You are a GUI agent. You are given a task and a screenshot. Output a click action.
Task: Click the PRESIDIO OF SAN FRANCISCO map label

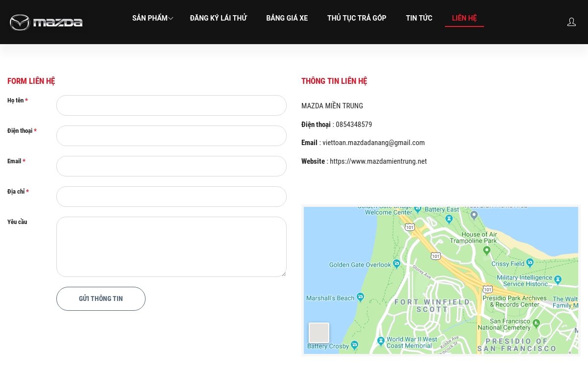(x=517, y=345)
